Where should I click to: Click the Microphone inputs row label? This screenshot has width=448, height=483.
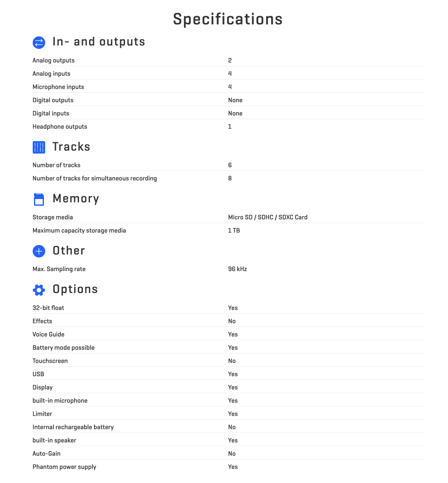[x=58, y=87]
